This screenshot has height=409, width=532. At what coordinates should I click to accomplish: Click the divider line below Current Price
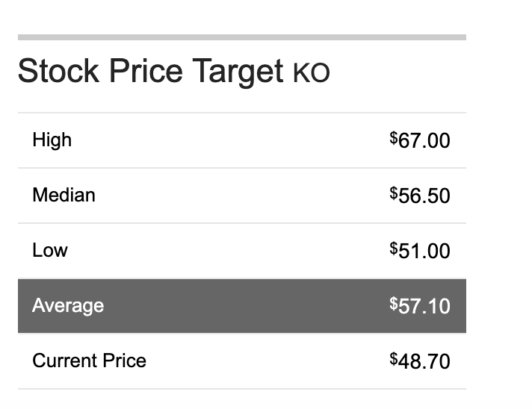242,389
